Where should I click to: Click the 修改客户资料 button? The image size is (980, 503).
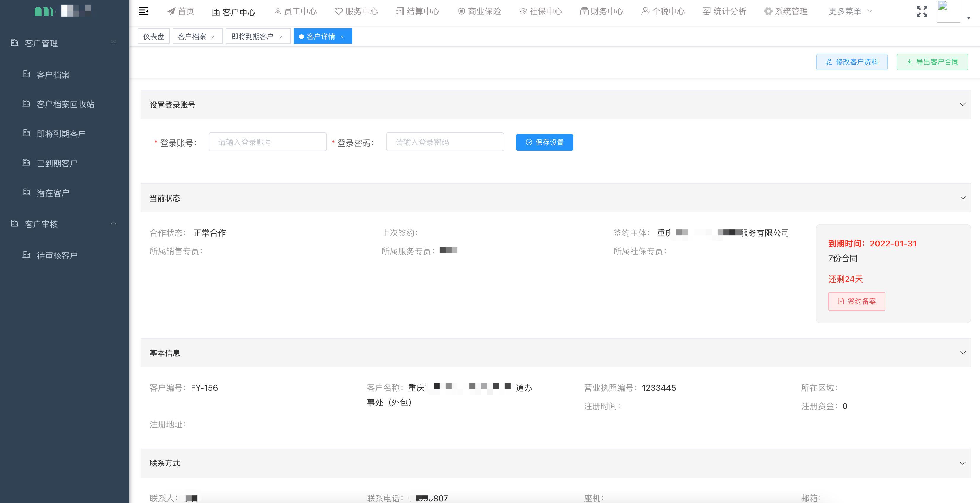click(x=852, y=62)
